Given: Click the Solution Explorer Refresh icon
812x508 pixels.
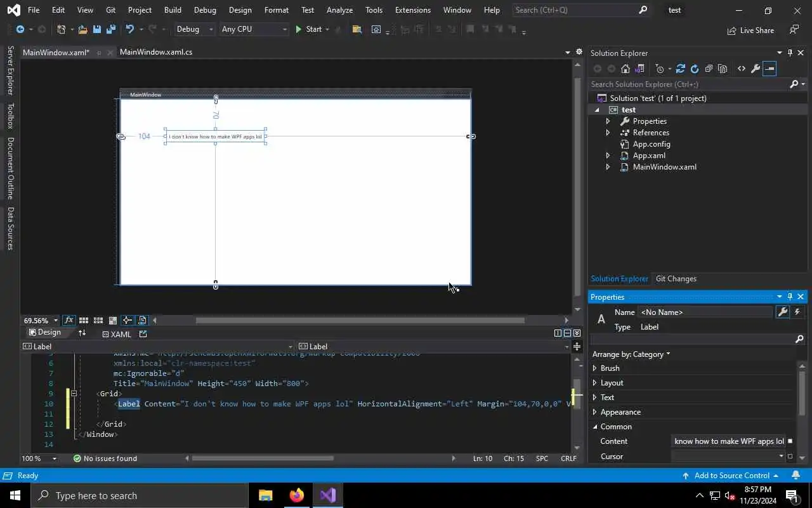Looking at the screenshot, I should pyautogui.click(x=695, y=69).
